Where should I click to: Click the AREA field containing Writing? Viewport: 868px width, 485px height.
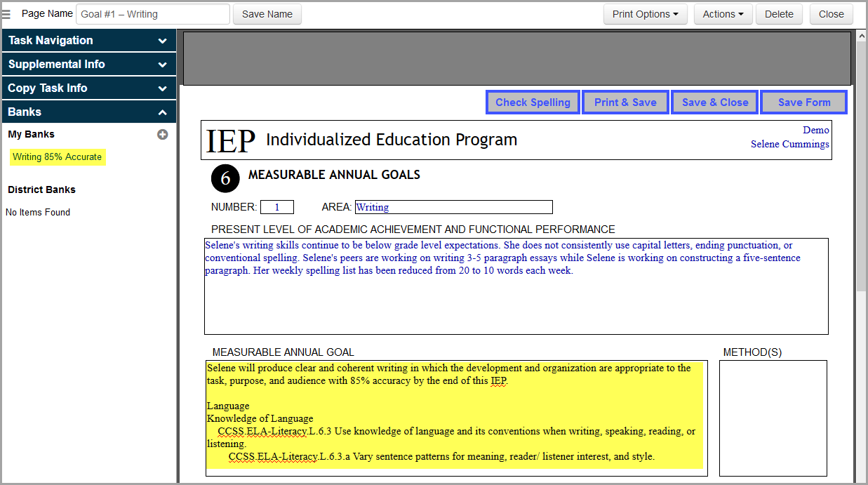(x=453, y=207)
